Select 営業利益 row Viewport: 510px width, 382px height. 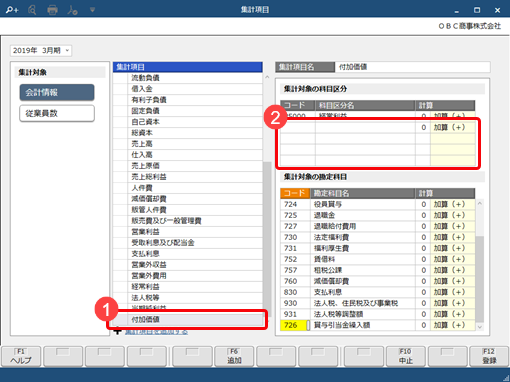tap(188, 232)
